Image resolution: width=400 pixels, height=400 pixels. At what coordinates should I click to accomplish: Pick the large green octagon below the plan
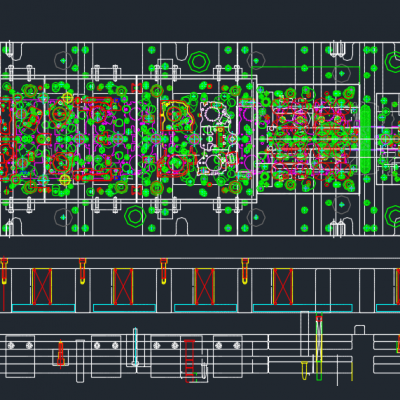coord(135,216)
